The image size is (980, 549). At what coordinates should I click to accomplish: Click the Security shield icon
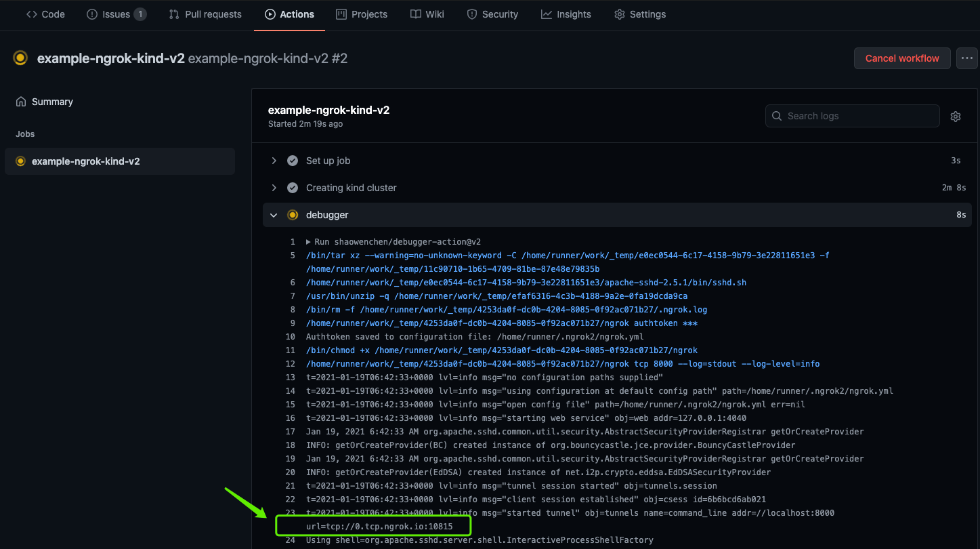pos(472,14)
